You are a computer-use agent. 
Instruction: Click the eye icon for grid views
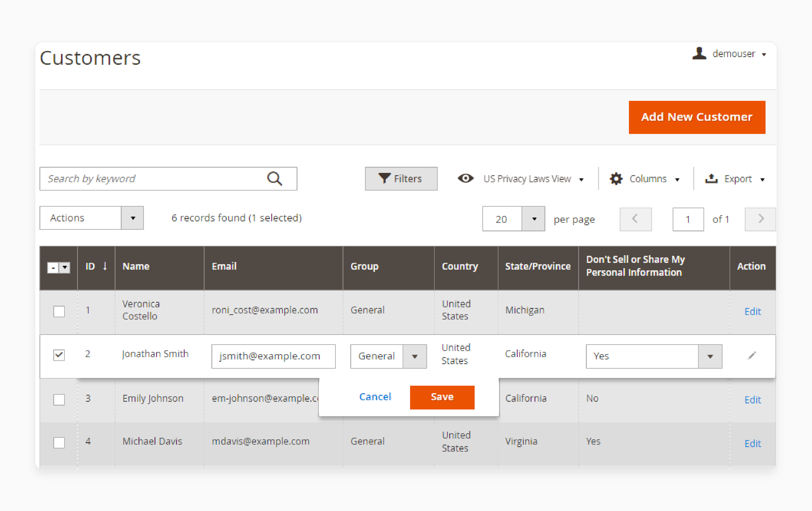click(465, 178)
